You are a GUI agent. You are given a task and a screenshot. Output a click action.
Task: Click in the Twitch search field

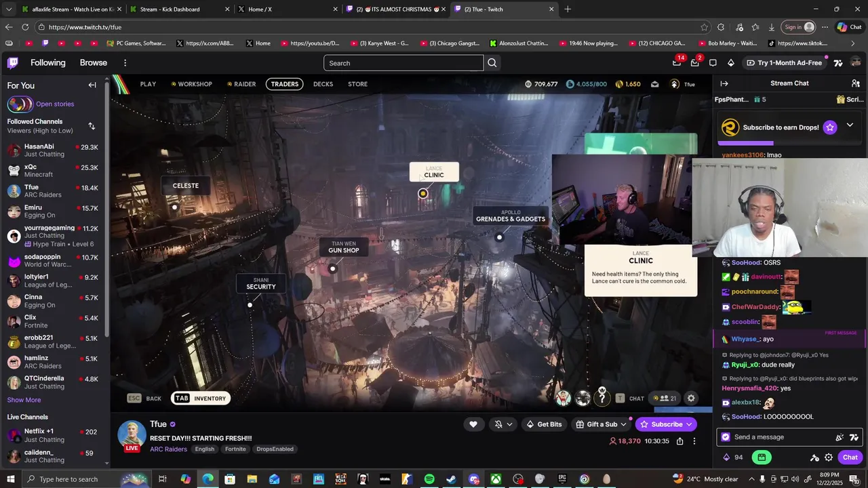coord(403,63)
